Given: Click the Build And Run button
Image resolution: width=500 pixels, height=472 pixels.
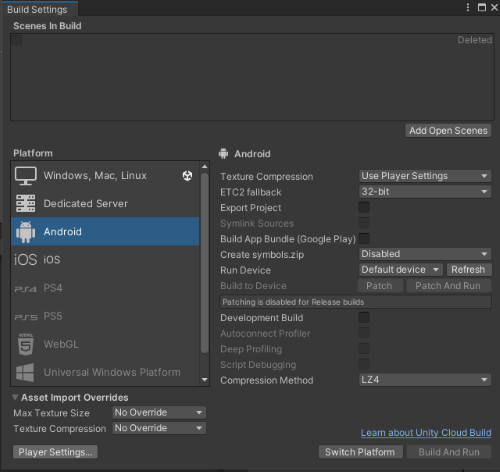Looking at the screenshot, I should pos(449,452).
